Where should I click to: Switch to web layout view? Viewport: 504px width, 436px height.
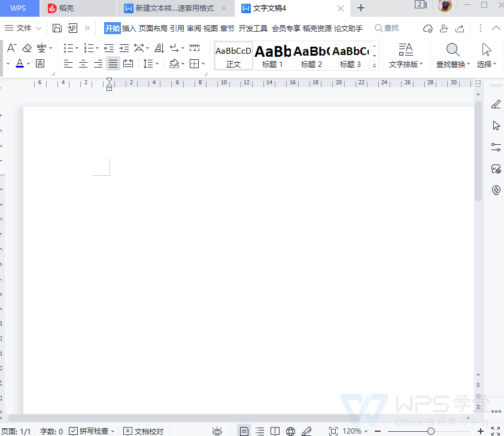click(290, 431)
